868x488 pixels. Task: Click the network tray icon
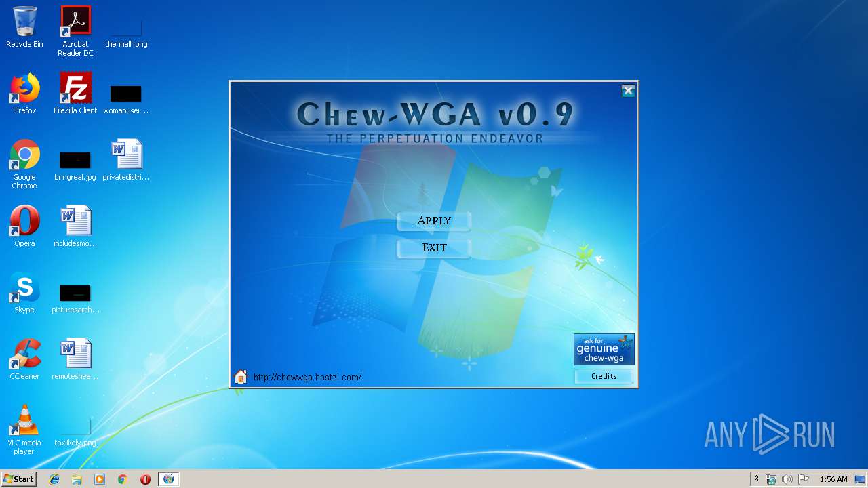[x=771, y=479]
